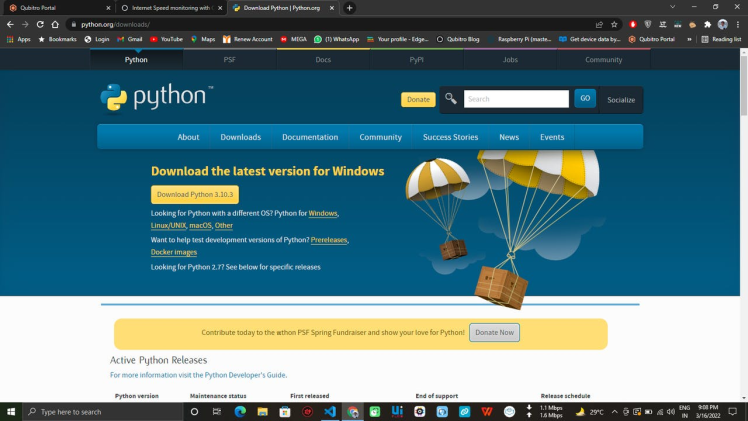Open the red Adblock extension icon
The width and height of the screenshot is (748, 421).
[x=633, y=24]
